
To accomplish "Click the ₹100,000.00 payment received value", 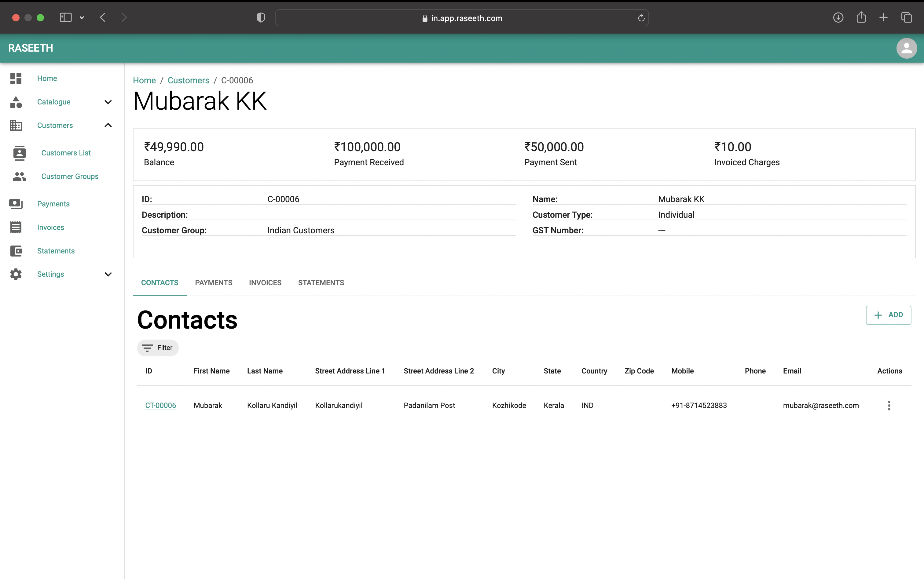I will tap(367, 147).
